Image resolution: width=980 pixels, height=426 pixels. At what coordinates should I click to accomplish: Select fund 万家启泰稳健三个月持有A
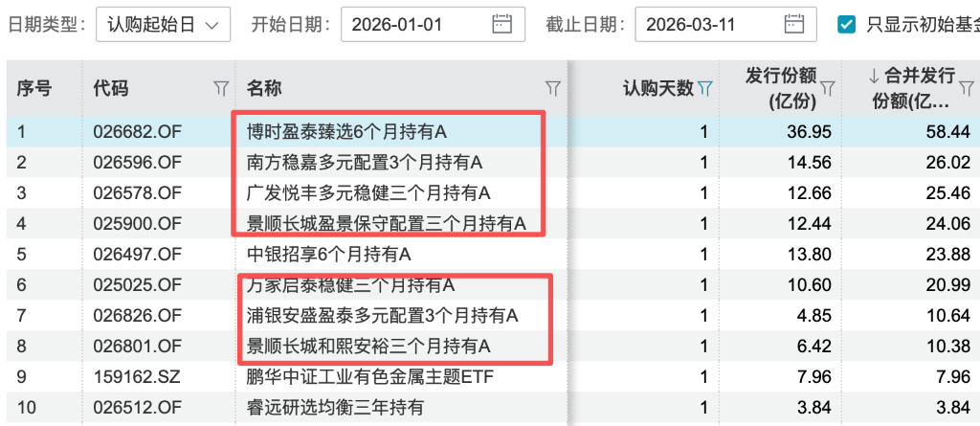(x=350, y=285)
